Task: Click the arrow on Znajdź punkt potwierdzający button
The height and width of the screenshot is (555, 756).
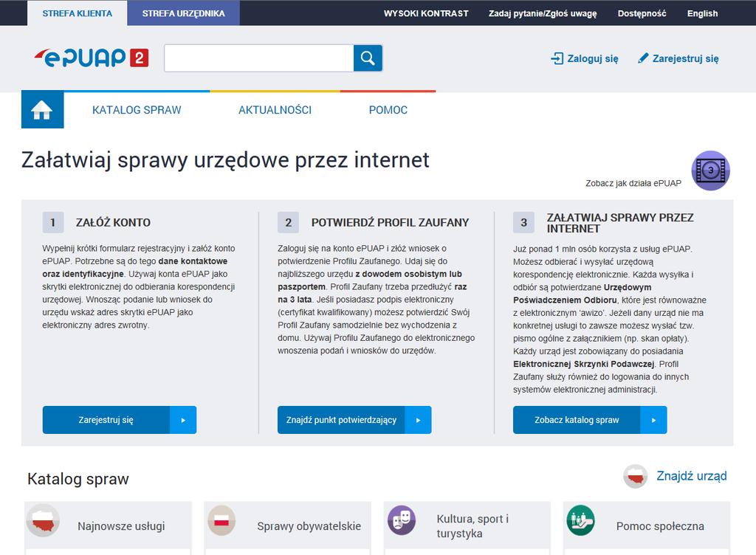Action: (x=418, y=420)
